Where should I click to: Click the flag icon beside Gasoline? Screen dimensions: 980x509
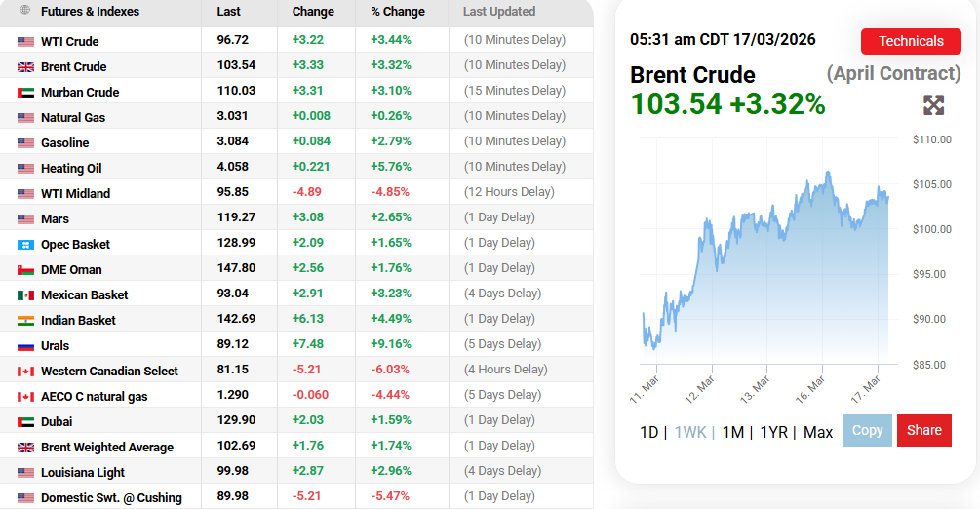click(x=25, y=143)
